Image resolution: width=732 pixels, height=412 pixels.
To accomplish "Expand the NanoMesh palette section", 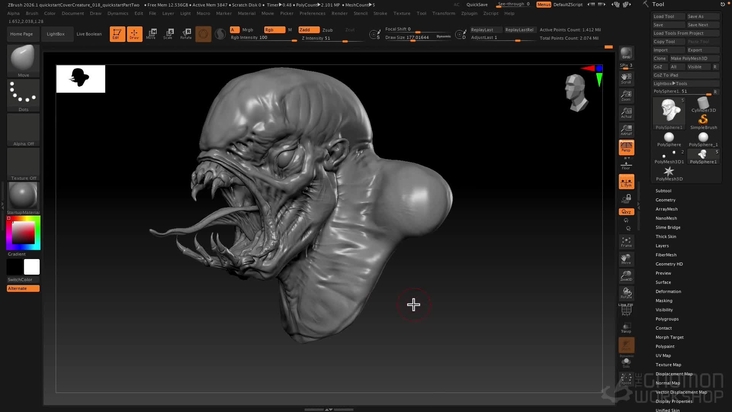I will click(666, 218).
